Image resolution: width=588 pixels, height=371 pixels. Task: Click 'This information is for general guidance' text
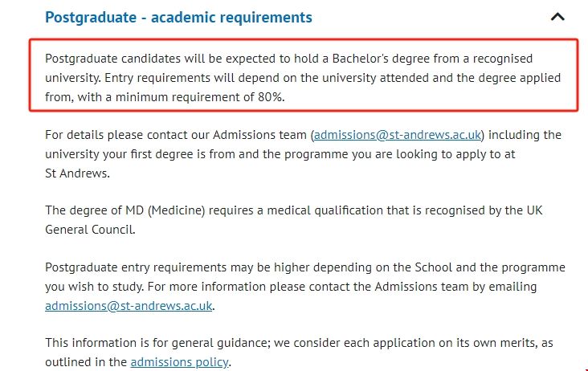pyautogui.click(x=156, y=343)
